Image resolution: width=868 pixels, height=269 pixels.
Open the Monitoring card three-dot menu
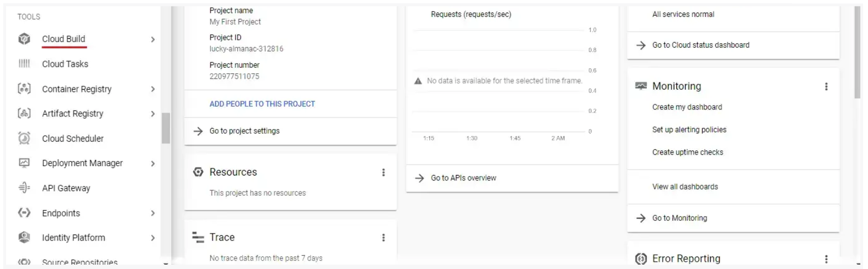point(826,86)
